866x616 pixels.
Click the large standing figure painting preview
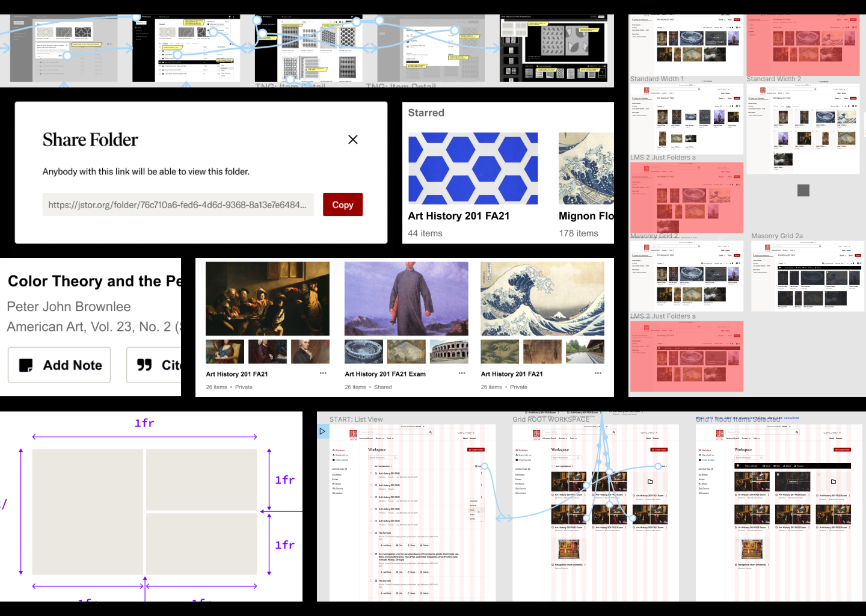point(407,298)
